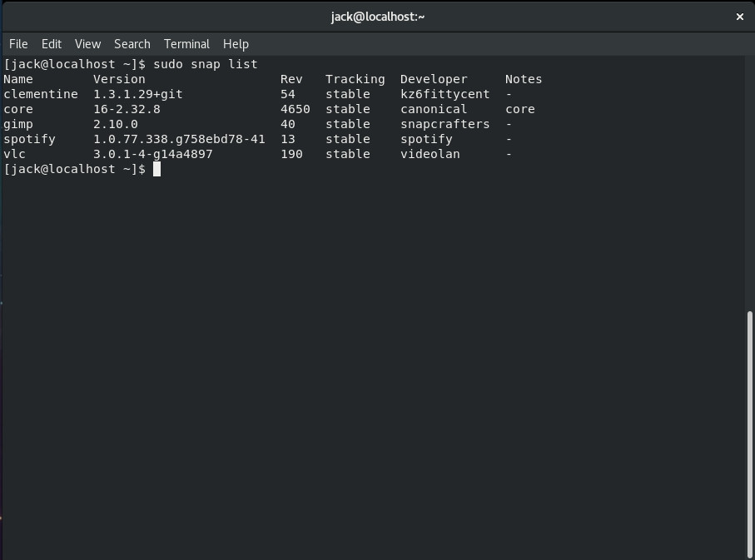Click the jack@localhost window title
Viewport: 755px width, 560px height.
coord(378,17)
